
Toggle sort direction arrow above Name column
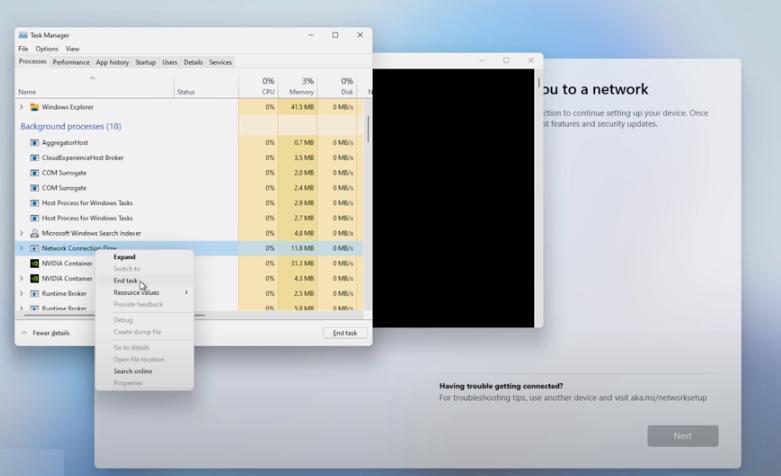point(92,78)
